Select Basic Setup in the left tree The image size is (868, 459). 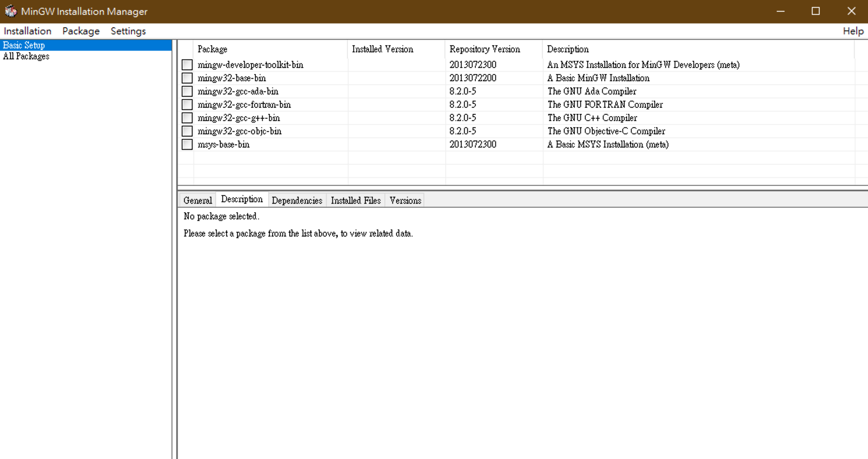click(24, 45)
